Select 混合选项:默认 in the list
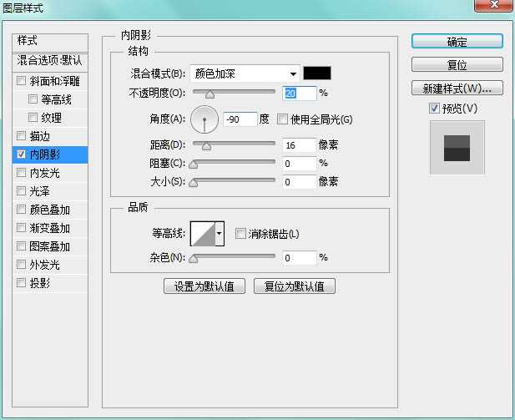The height and width of the screenshot is (420, 515). point(50,60)
